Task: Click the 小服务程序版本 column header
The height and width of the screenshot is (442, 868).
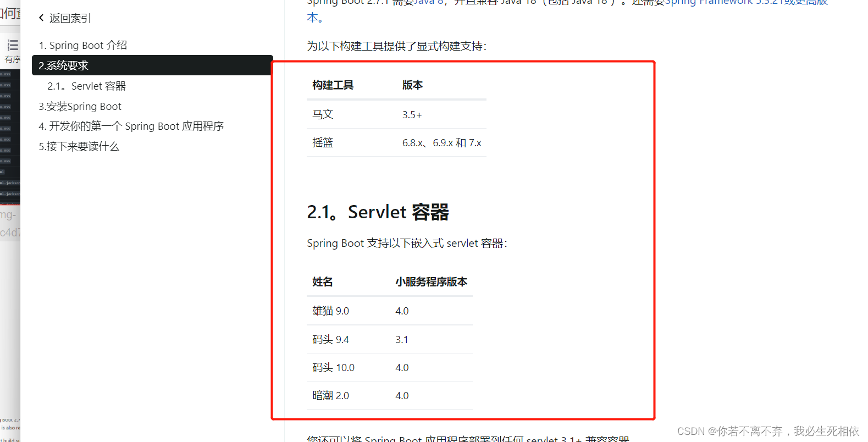Action: click(431, 282)
